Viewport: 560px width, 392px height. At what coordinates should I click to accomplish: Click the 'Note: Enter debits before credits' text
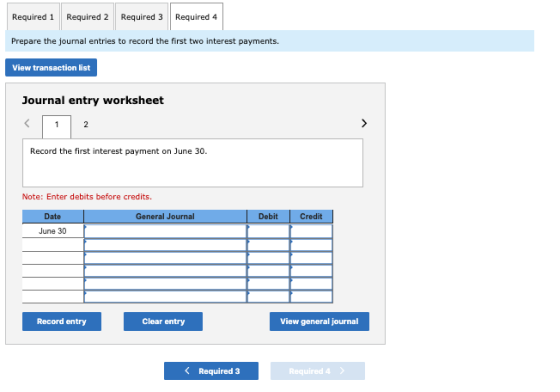click(87, 197)
